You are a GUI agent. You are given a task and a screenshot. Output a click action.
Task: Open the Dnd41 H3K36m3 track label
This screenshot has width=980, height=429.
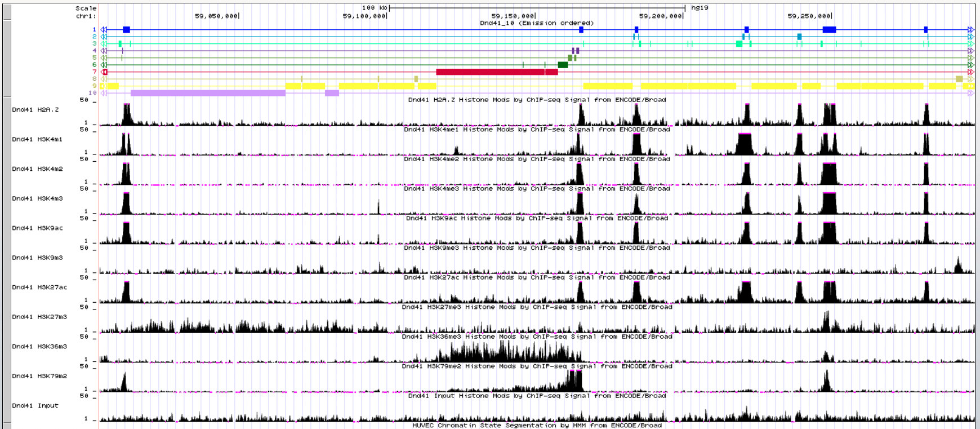tap(39, 346)
